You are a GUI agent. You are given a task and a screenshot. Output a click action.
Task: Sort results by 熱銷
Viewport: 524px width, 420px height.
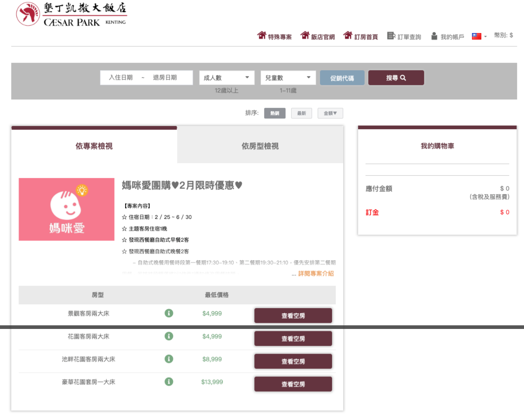275,113
